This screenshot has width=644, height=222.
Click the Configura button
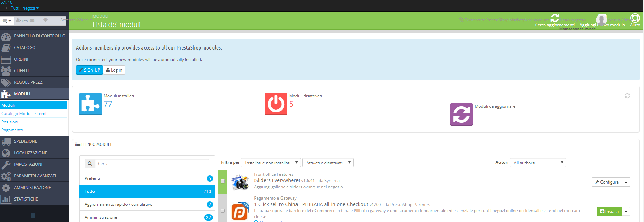tap(607, 182)
